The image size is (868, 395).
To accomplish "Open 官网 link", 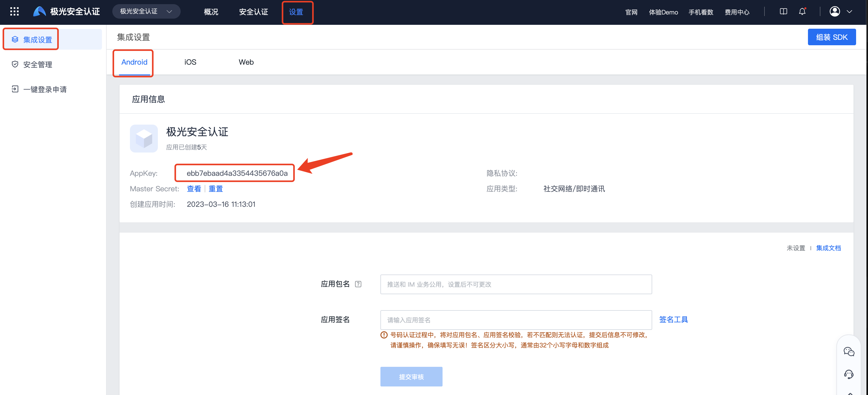I will [631, 12].
